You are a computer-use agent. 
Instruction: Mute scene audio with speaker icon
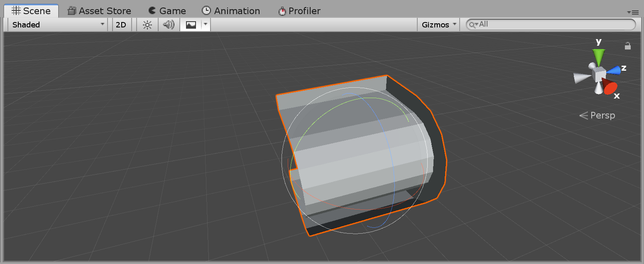169,25
